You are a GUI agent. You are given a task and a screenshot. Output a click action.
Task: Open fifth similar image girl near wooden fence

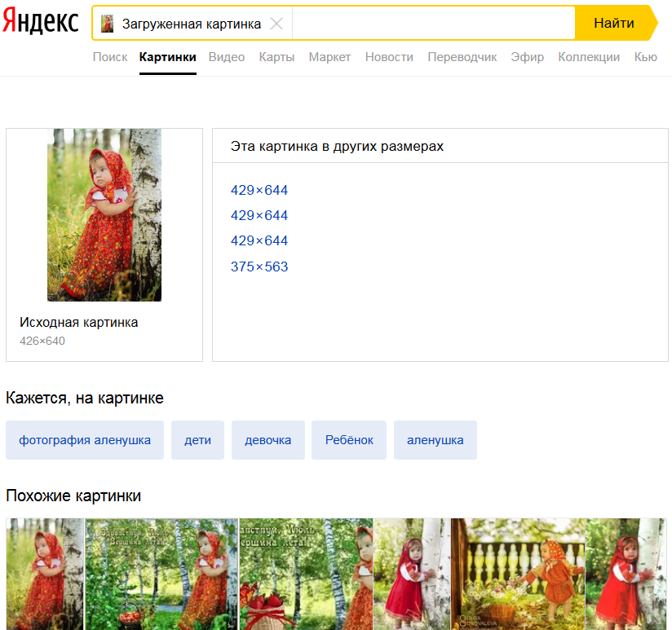pos(518,574)
